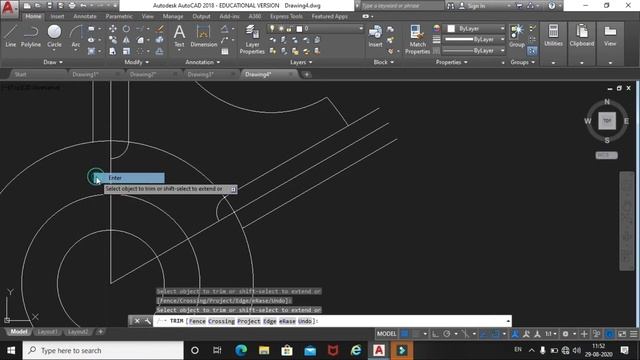Toggle Clean Screen in status bar
The height and width of the screenshot is (360, 640).
[622, 334]
